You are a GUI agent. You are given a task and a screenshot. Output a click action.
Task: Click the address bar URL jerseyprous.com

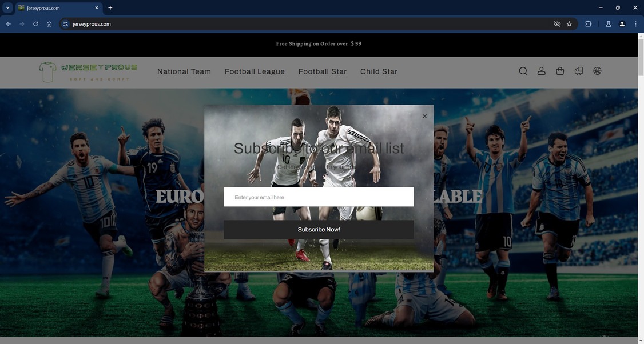click(92, 24)
